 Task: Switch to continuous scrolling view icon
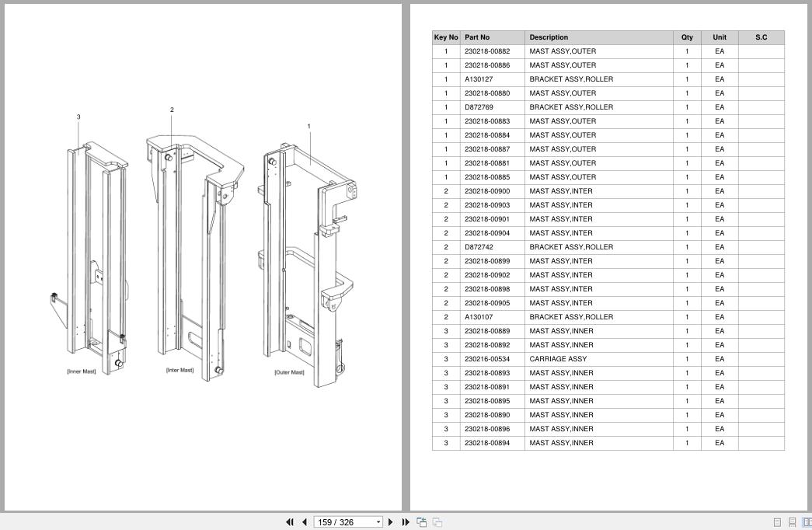pos(792,522)
